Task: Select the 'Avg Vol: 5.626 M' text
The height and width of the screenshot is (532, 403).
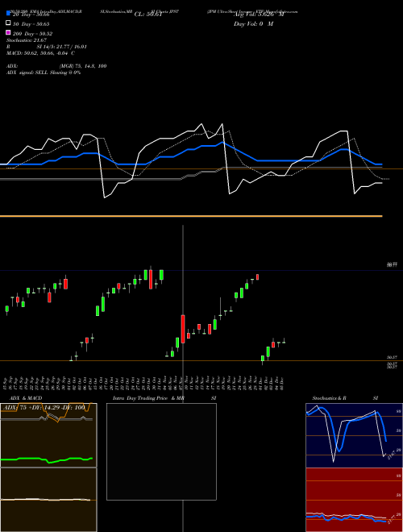Action: tap(259, 15)
